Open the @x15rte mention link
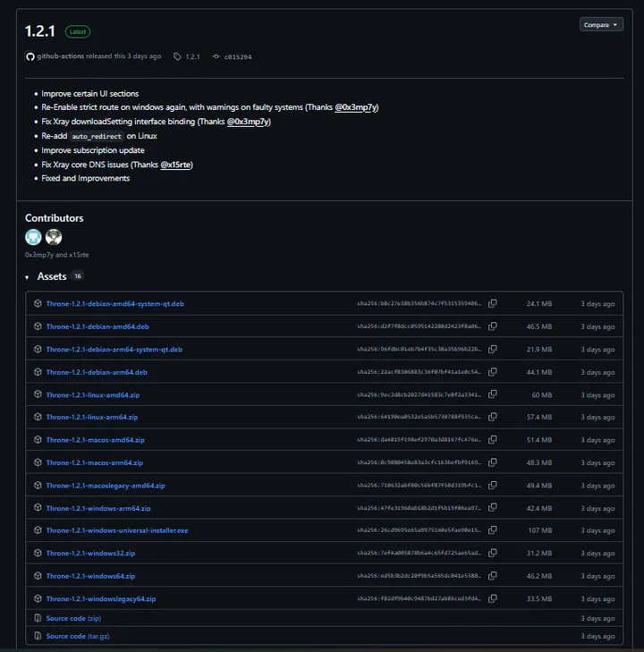This screenshot has height=652, width=644. [176, 165]
